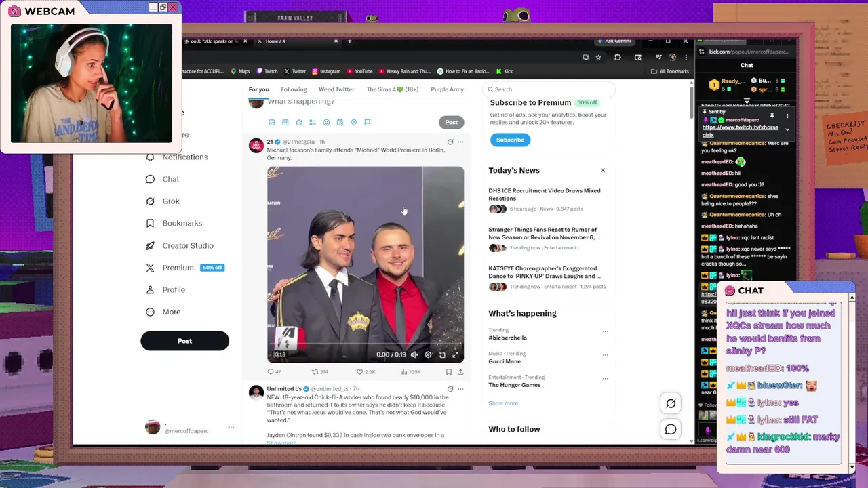Screen dimensions: 868x488
Task: Switch to The Sims 4 (18+) tab
Action: (393, 89)
